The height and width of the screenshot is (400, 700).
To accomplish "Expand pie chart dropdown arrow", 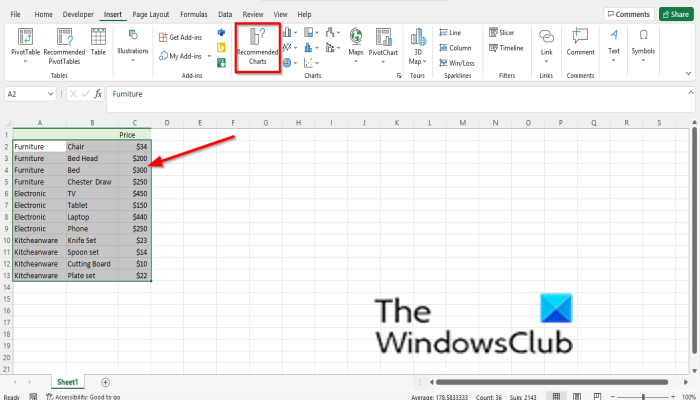I will point(296,63).
